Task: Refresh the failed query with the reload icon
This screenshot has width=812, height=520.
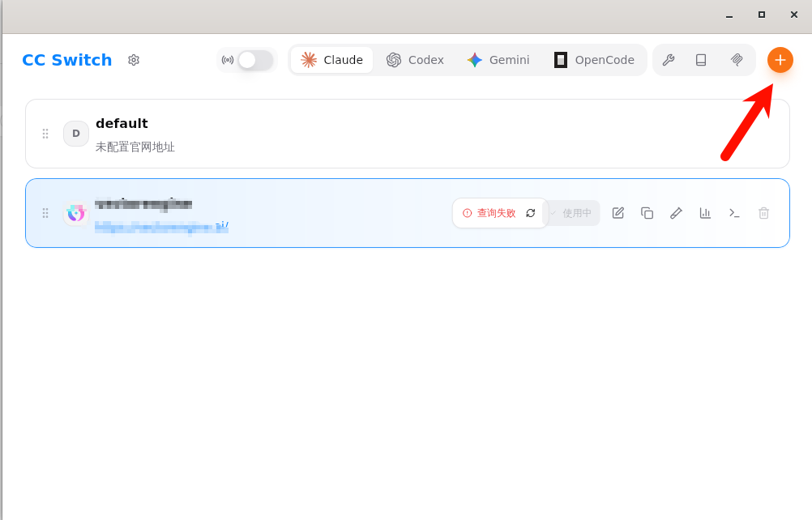Action: pyautogui.click(x=531, y=213)
